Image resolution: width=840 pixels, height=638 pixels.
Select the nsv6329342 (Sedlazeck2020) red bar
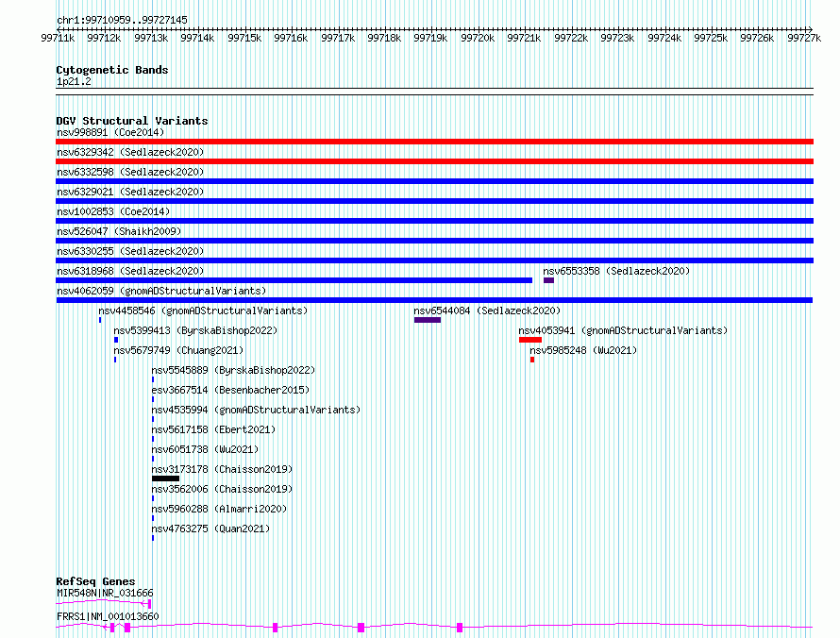[434, 161]
